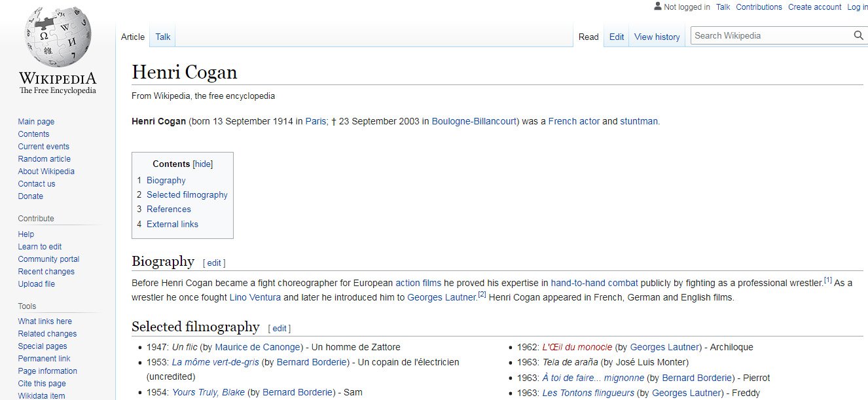Viewport: 868px width, 400px height.
Task: Jump to Biography in contents
Action: pyautogui.click(x=166, y=181)
